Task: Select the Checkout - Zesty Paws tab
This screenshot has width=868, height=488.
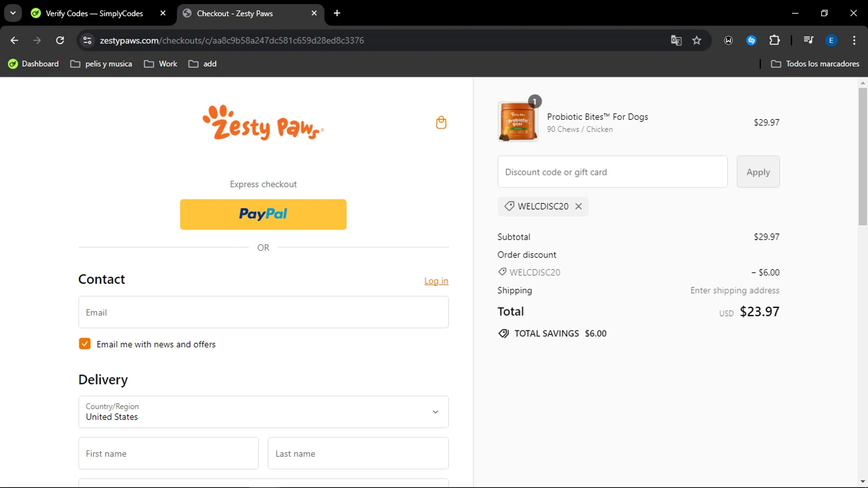Action: pos(250,13)
